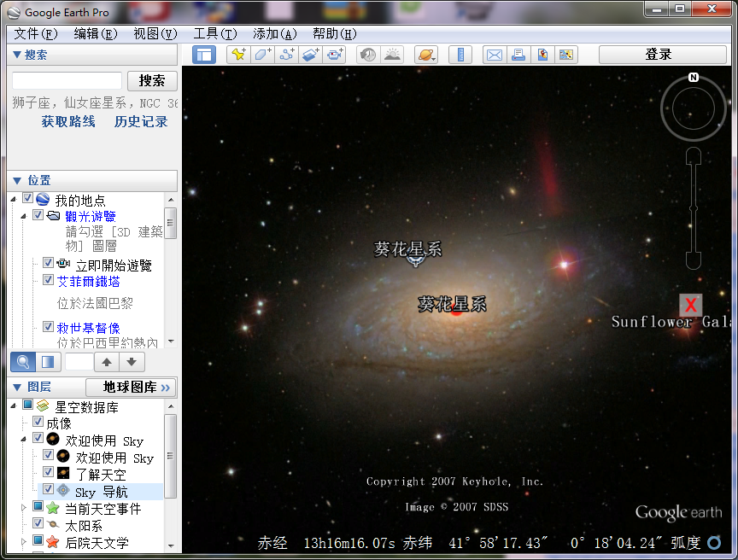738x560 pixels.
Task: Click the split panel icon beside the magnifier
Action: [x=48, y=362]
